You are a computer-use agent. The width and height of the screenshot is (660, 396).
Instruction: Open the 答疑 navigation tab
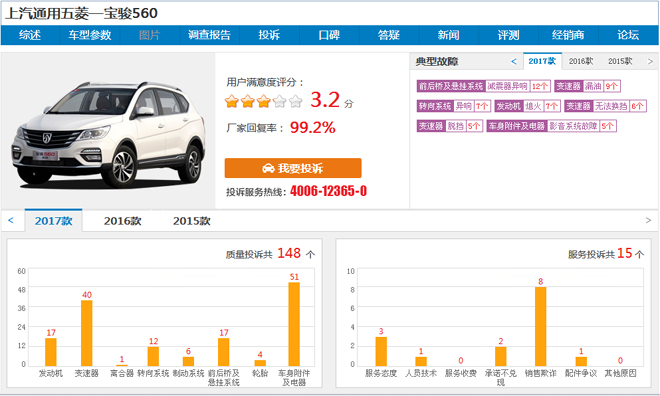(389, 35)
